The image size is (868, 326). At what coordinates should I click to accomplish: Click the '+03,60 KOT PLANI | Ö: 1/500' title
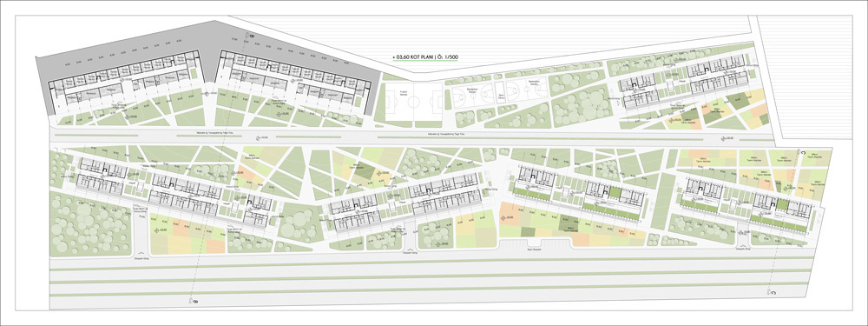[x=425, y=57]
